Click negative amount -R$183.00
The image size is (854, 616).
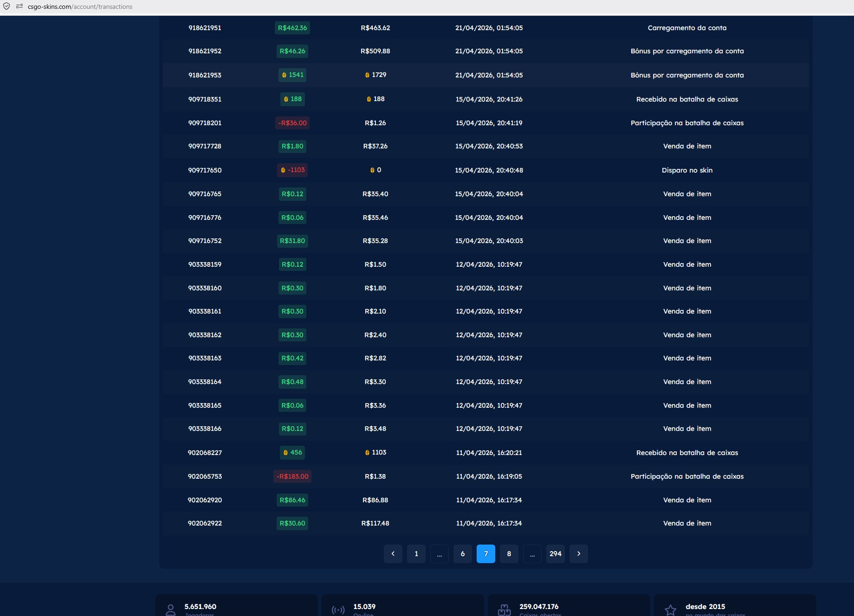pyautogui.click(x=292, y=476)
